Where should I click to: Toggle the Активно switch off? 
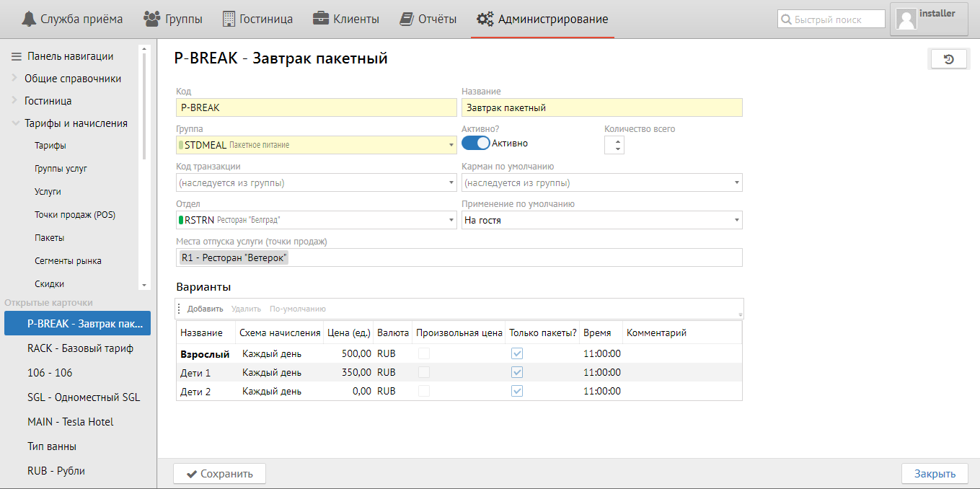coord(475,143)
